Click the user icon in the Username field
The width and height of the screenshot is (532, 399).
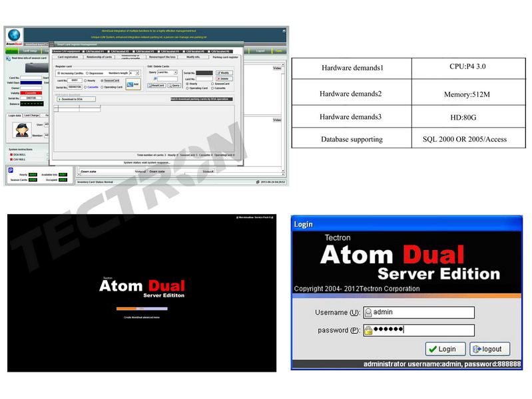coord(368,313)
